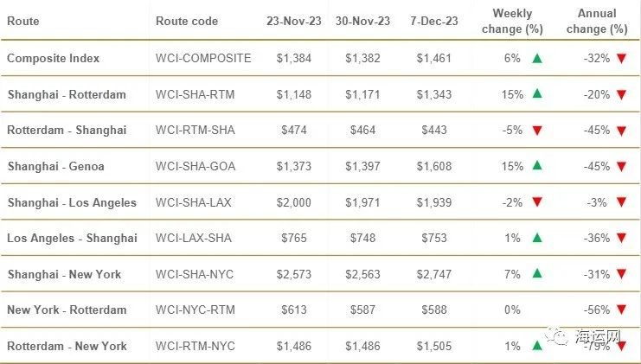Select the WCI-COMPOSITE route code cell

(x=203, y=58)
